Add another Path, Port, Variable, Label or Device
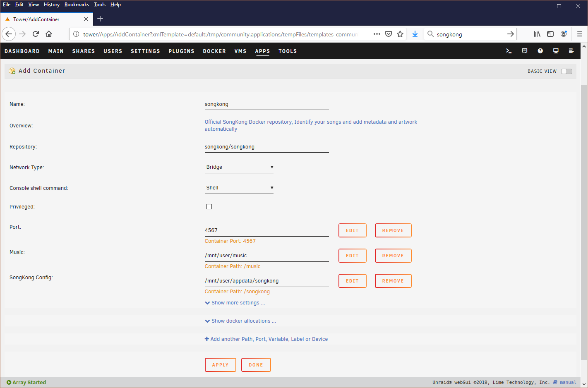The image size is (588, 388). (266, 339)
